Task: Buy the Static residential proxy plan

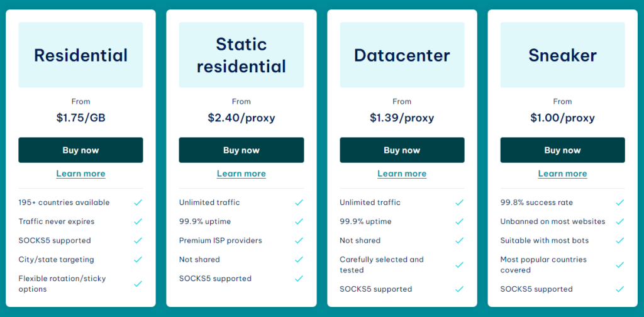Action: tap(241, 150)
